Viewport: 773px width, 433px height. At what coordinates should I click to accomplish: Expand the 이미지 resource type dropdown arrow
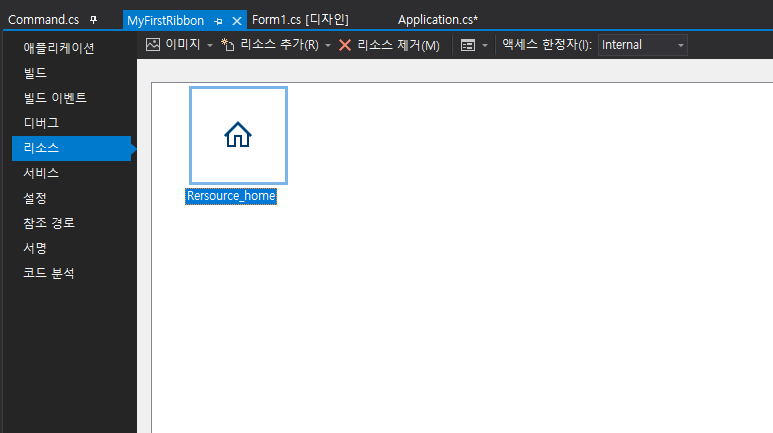coord(210,45)
